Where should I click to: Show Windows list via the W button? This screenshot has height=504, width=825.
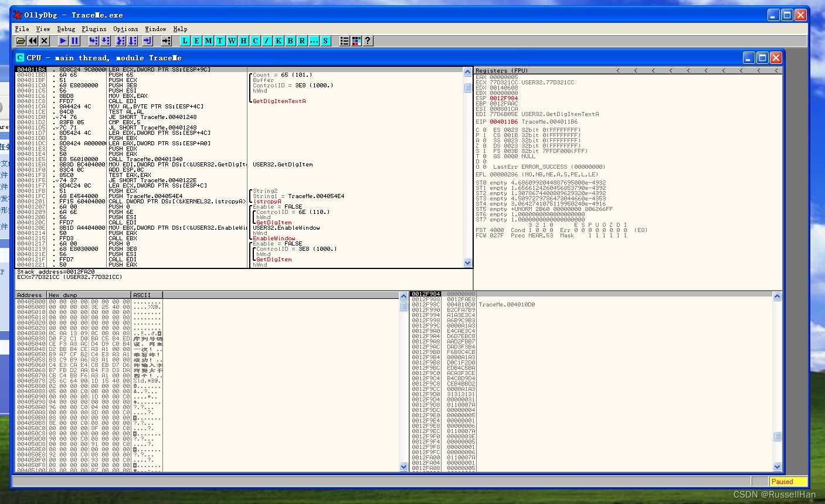[232, 40]
